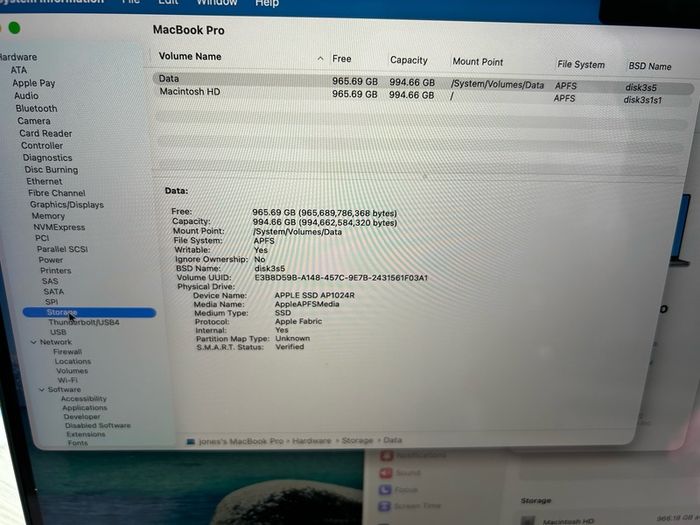The width and height of the screenshot is (700, 525).
Task: Select Locations under Network
Action: pyautogui.click(x=73, y=361)
